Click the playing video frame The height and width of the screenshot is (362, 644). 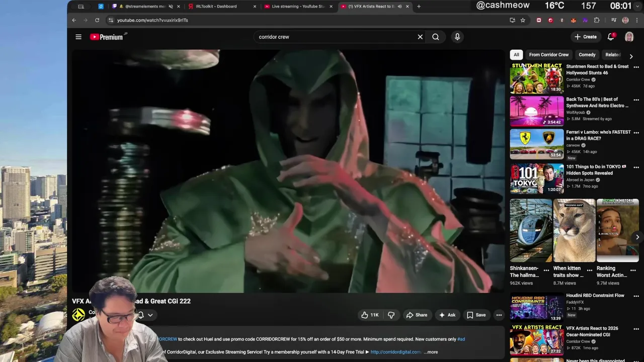(288, 171)
